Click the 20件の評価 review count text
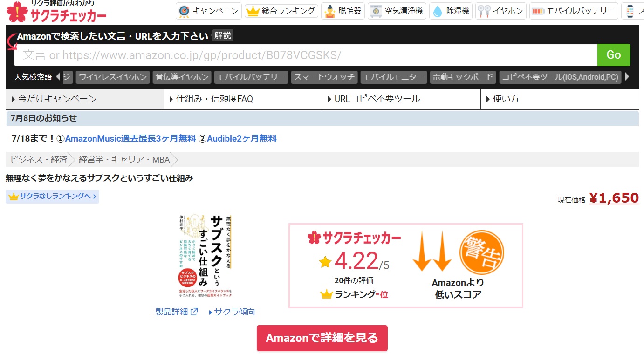This screenshot has width=644, height=354. [354, 280]
